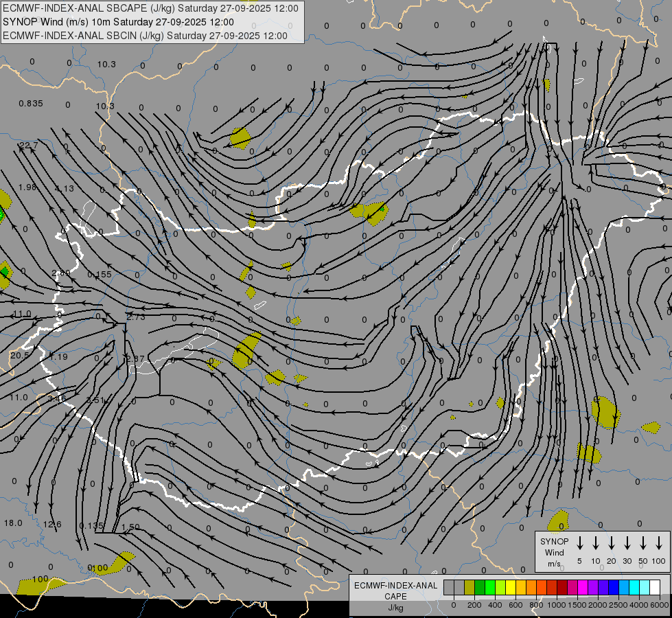Choose the pure yellow CAPE legend swatch
Image resolution: width=672 pixels, height=618 pixels.
[x=511, y=587]
